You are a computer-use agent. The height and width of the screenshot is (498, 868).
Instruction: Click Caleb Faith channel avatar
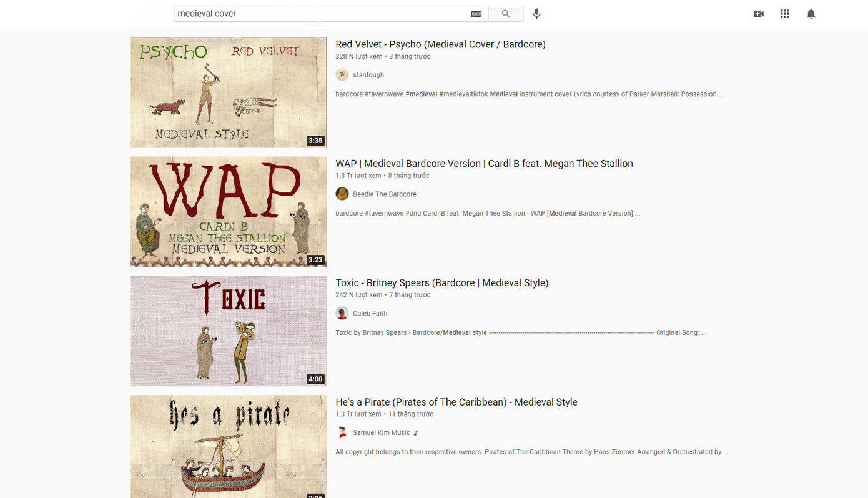point(342,313)
